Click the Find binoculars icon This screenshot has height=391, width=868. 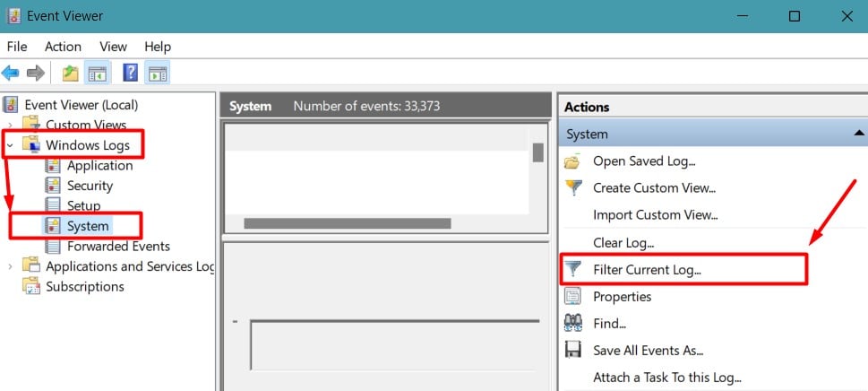point(572,323)
